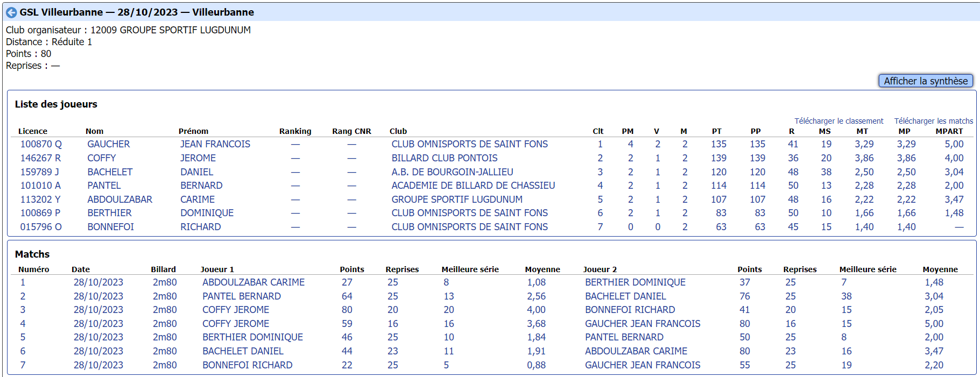Click the Matchs section heading
The height and width of the screenshot is (377, 980).
tap(32, 254)
